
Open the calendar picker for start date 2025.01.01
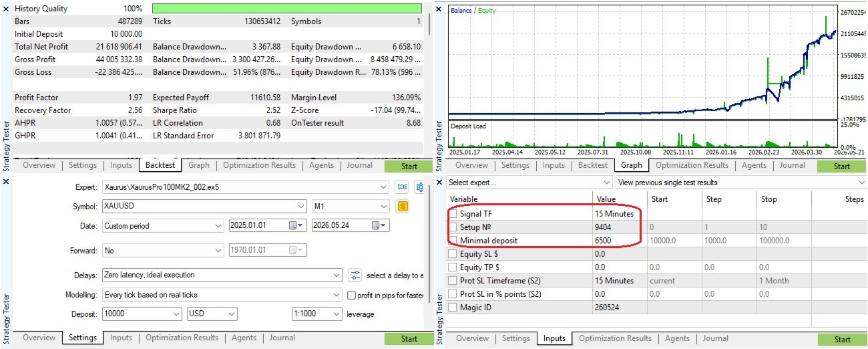294,226
